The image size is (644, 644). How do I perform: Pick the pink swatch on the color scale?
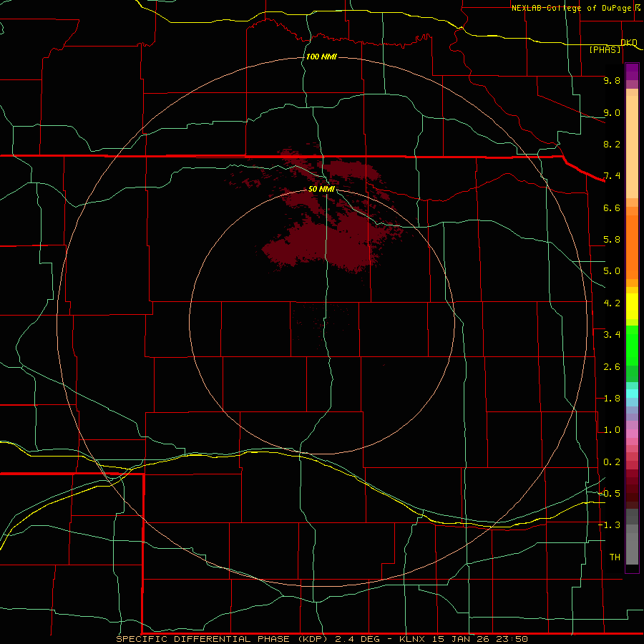click(632, 434)
